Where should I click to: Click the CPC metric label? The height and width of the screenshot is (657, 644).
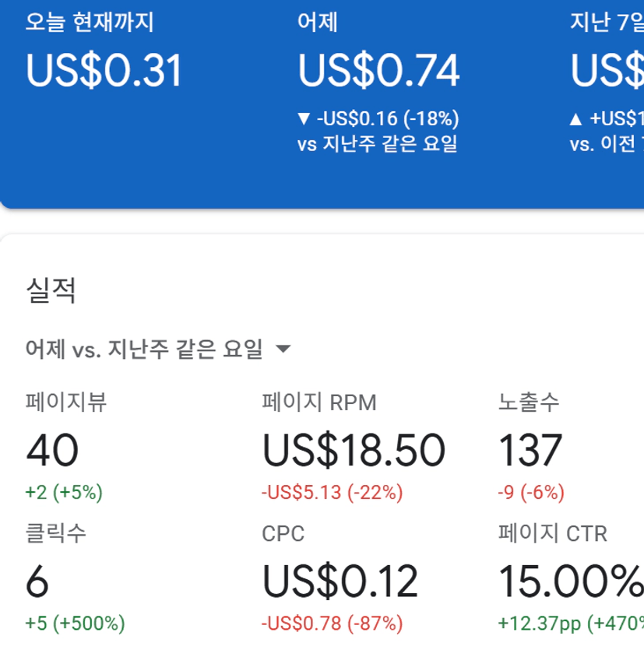[283, 533]
